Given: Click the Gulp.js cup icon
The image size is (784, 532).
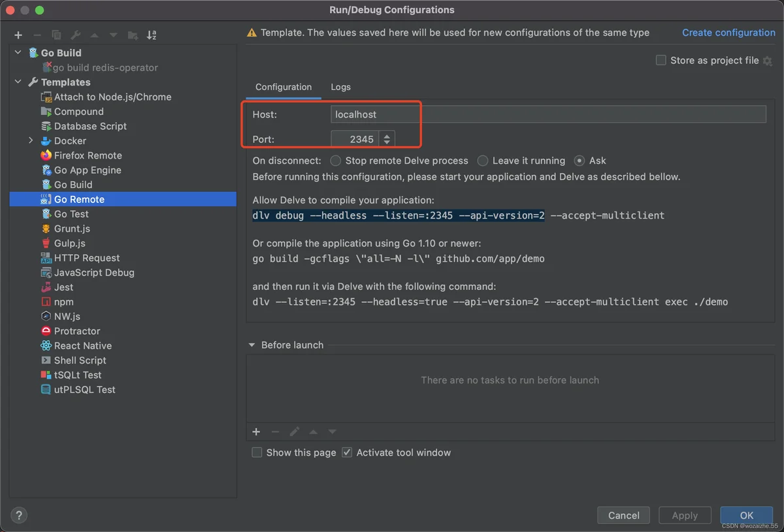Looking at the screenshot, I should (46, 243).
